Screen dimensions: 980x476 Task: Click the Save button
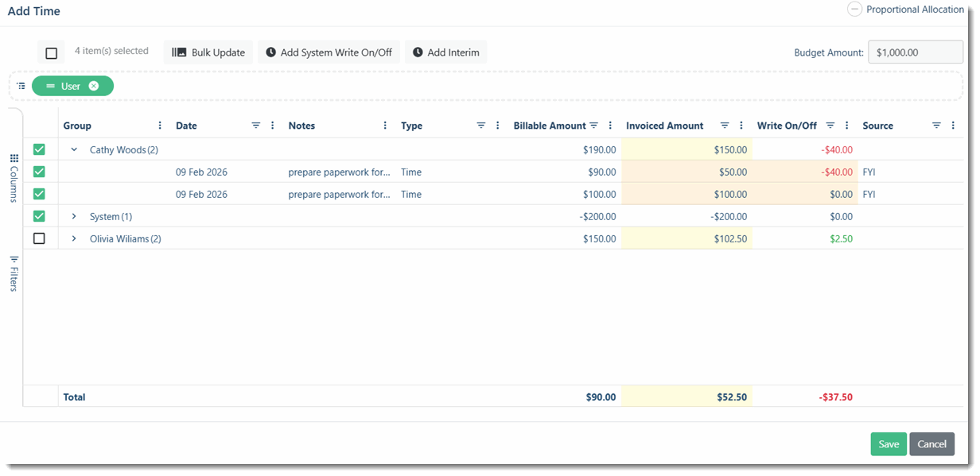click(889, 444)
